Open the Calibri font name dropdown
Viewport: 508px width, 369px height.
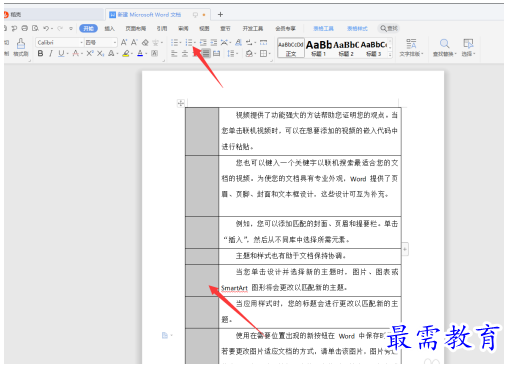pyautogui.click(x=81, y=42)
